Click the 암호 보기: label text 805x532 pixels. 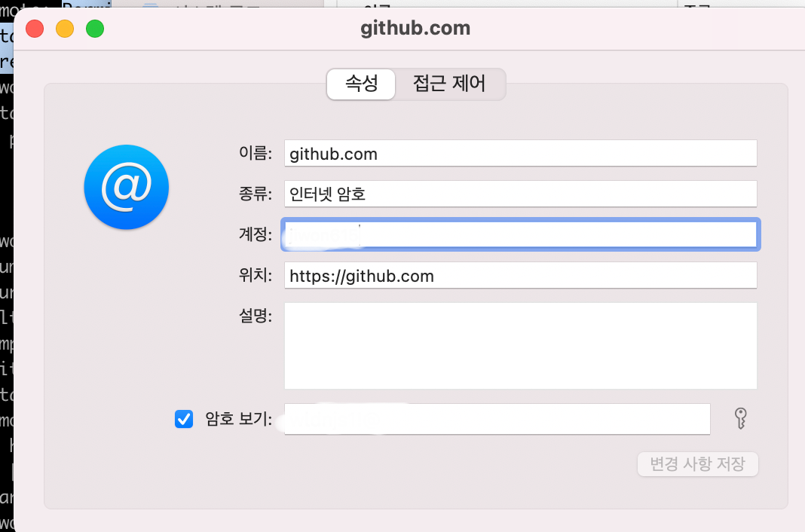pos(239,419)
